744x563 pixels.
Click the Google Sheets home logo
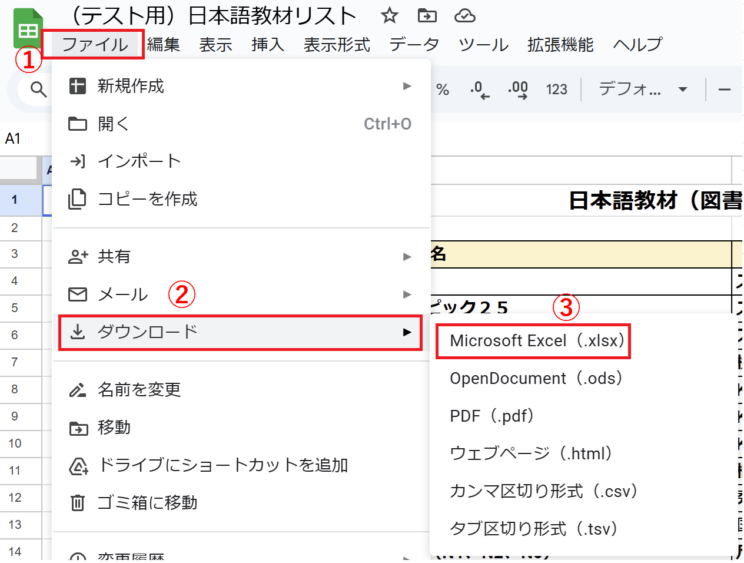(x=28, y=28)
